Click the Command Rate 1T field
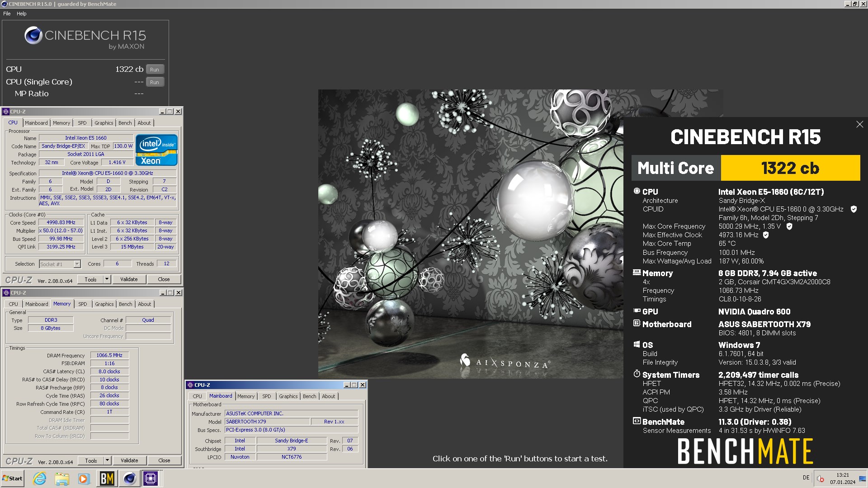 click(109, 412)
